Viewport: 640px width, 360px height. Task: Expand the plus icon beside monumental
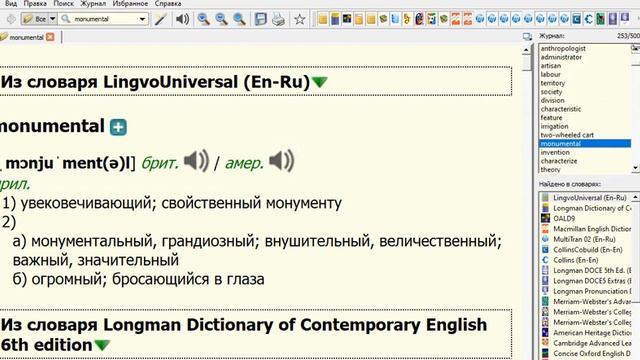(x=118, y=127)
